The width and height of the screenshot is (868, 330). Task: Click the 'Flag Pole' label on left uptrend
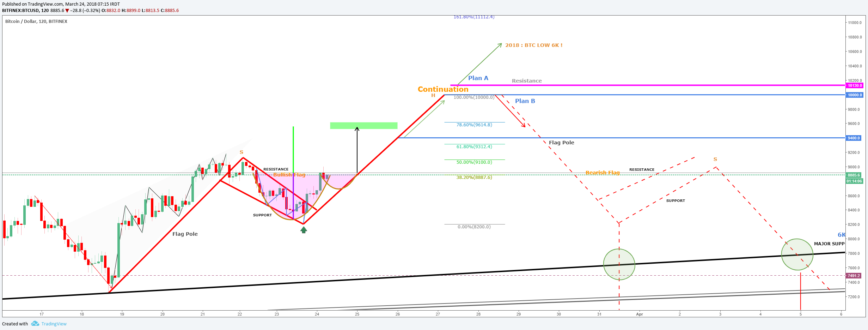(185, 234)
